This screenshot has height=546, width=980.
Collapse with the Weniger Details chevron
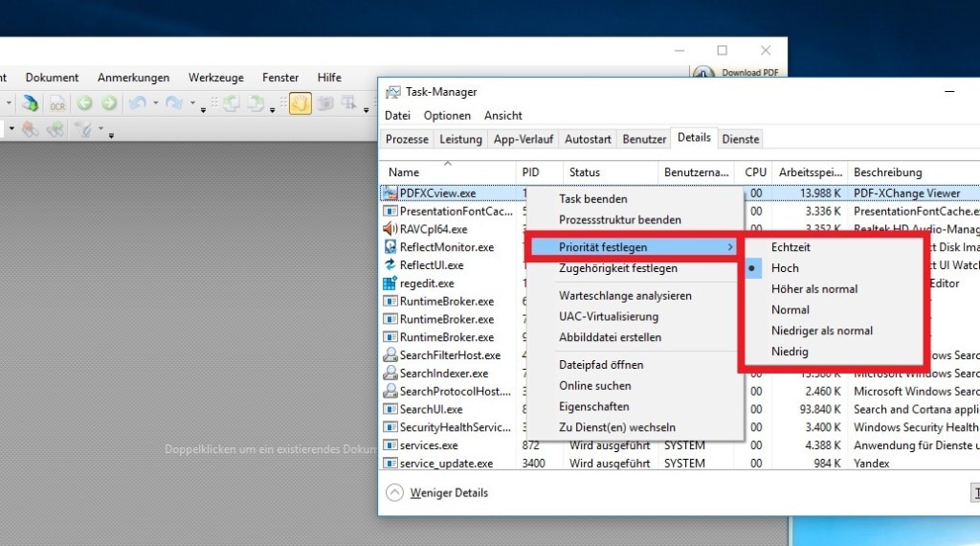[394, 493]
